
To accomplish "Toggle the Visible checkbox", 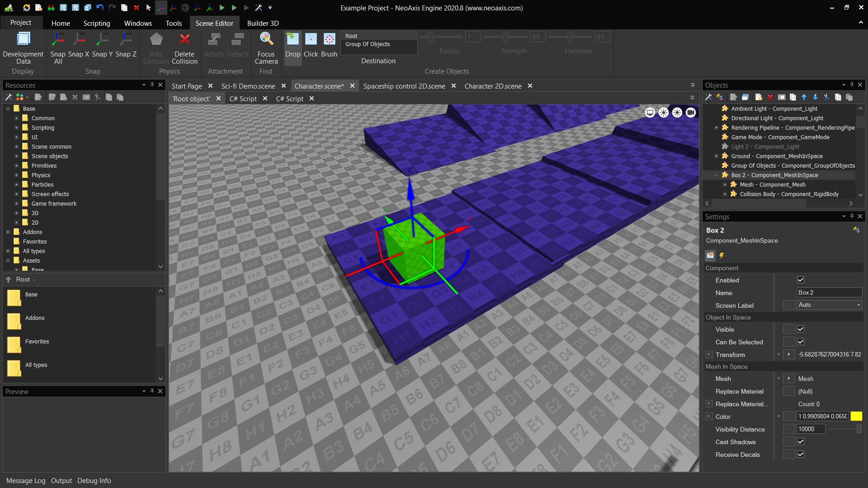I will coord(801,329).
